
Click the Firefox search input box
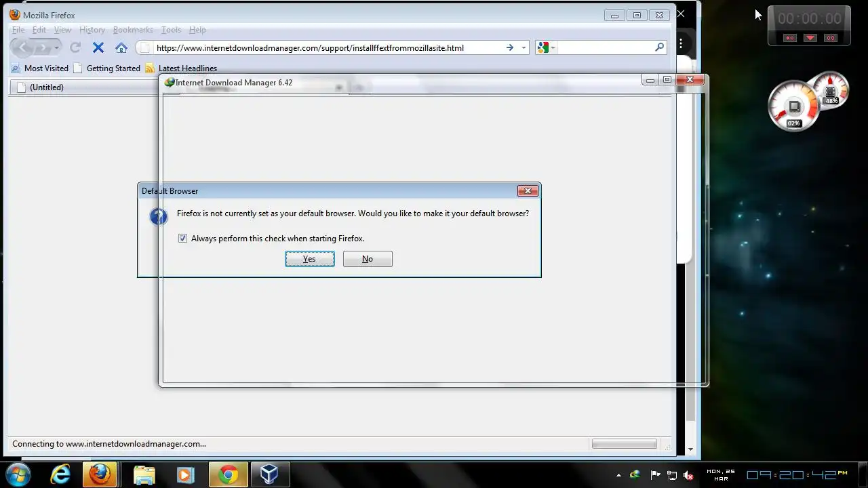click(605, 47)
